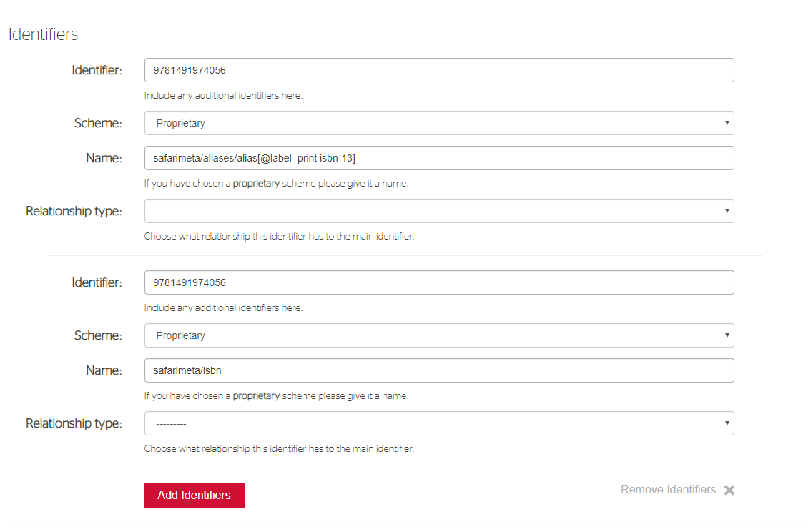Image resolution: width=811 pixels, height=532 pixels.
Task: Click the upper Identifier: label
Action: [x=97, y=70]
